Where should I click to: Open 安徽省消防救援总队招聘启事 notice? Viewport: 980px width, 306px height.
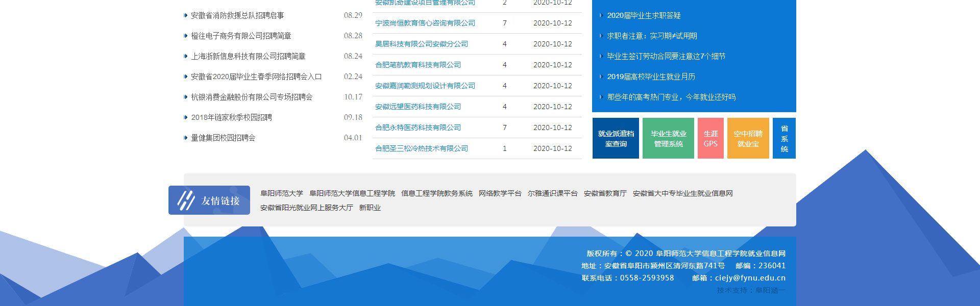coord(237,16)
